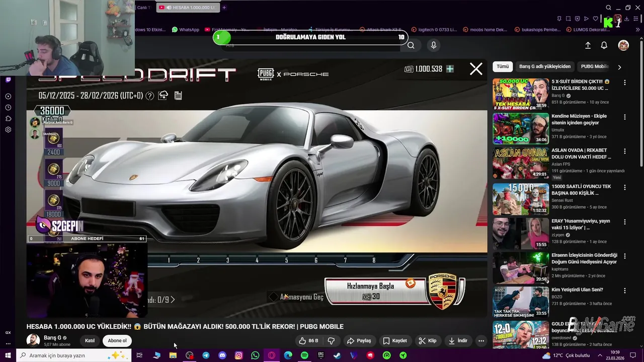Open the YouTube upload/create icon

(588, 45)
